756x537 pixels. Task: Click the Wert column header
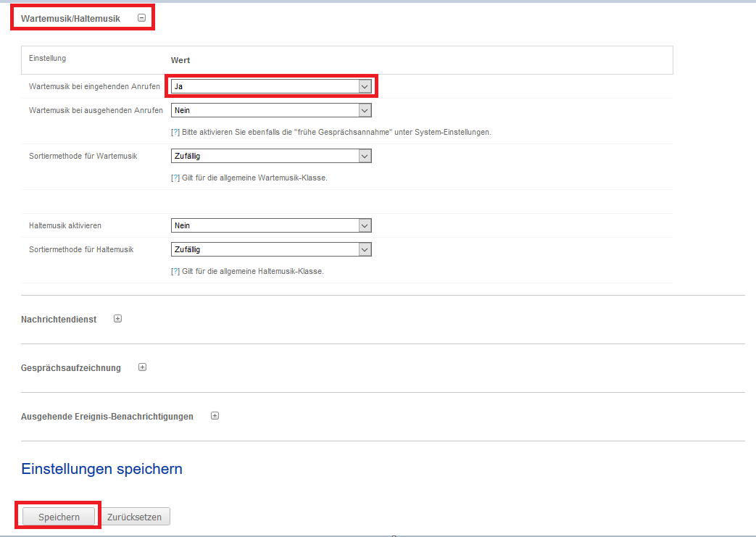click(x=180, y=60)
